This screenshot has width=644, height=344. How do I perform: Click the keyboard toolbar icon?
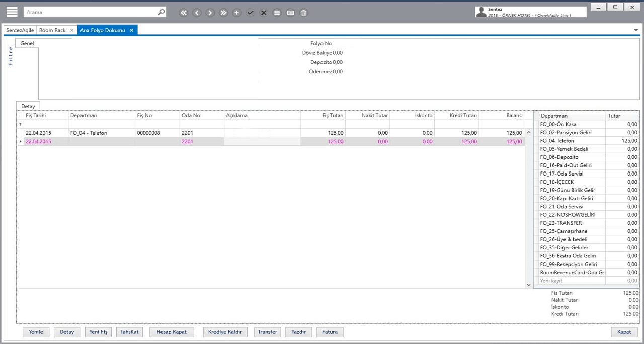[x=290, y=13]
